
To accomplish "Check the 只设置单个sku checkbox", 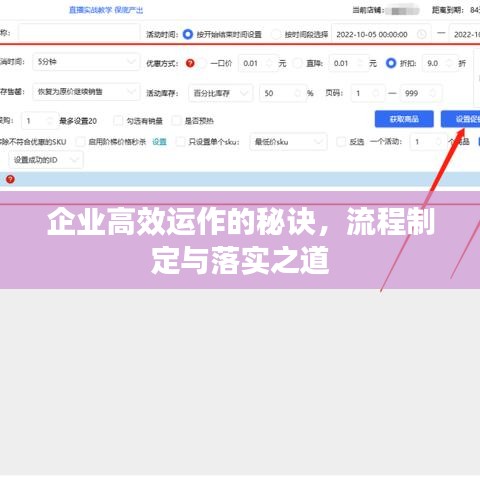I will pyautogui.click(x=180, y=142).
